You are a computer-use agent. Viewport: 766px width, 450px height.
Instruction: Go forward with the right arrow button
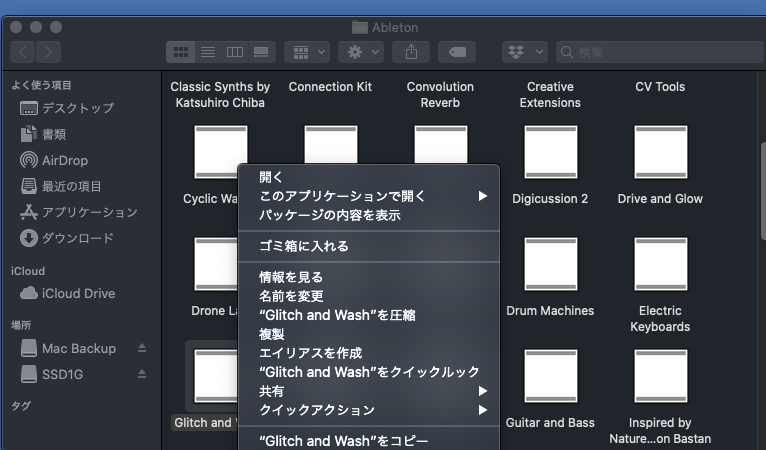[x=48, y=52]
